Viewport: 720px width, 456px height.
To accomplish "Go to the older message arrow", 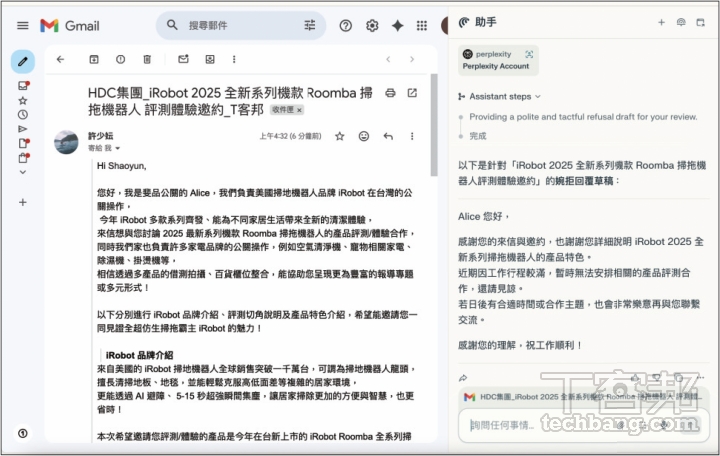I will tap(412, 59).
